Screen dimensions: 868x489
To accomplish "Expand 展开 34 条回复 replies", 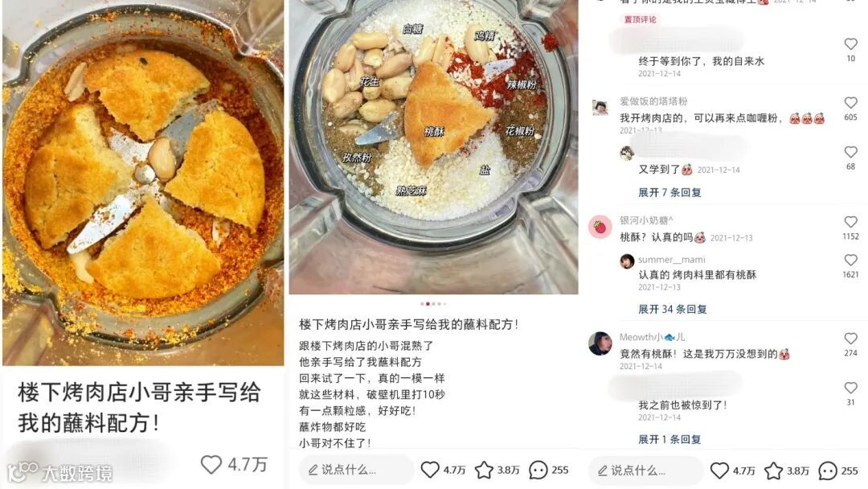I will click(x=672, y=309).
